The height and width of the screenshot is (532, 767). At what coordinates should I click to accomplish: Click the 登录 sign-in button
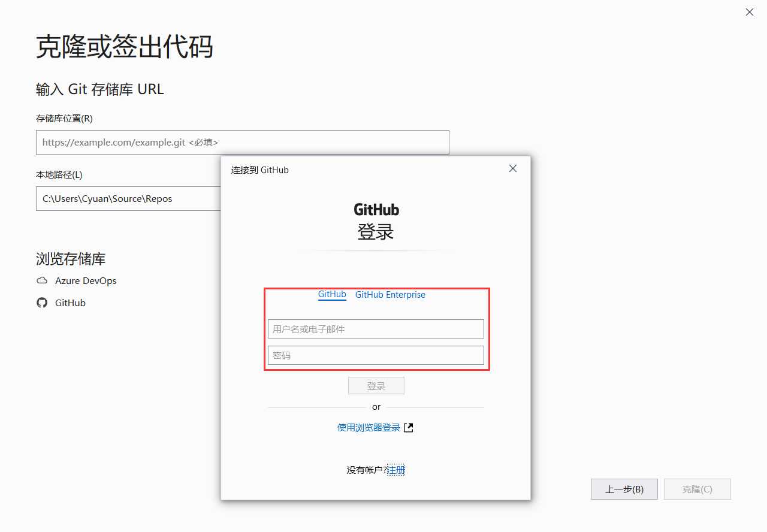(x=376, y=386)
